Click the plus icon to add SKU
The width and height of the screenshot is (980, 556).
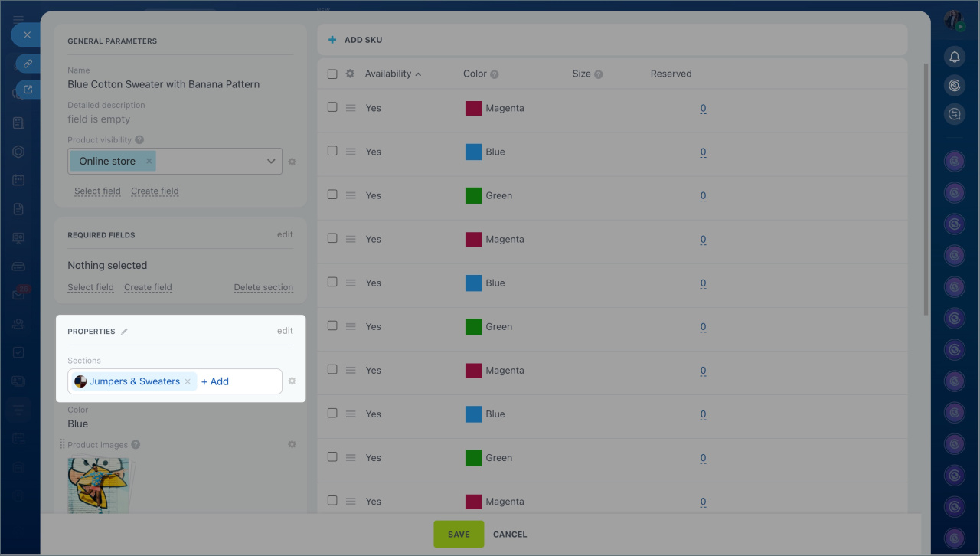click(x=332, y=40)
